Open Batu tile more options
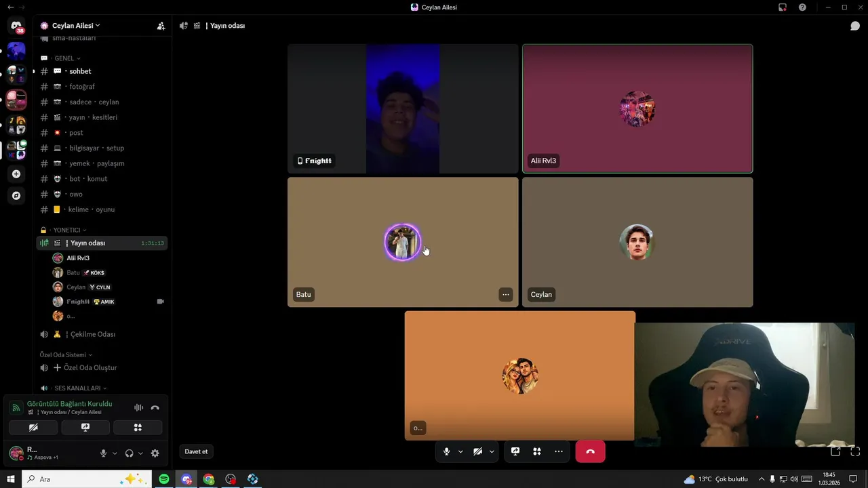Screen dimensions: 868x488 coord(506,294)
